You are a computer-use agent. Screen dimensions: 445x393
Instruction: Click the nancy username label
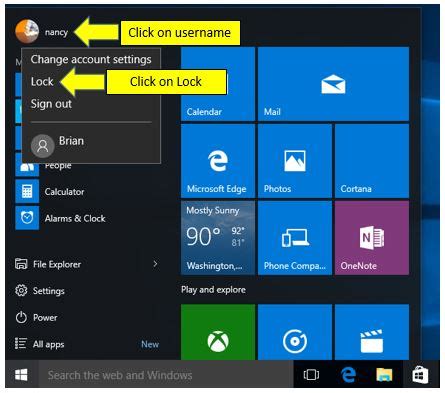56,32
